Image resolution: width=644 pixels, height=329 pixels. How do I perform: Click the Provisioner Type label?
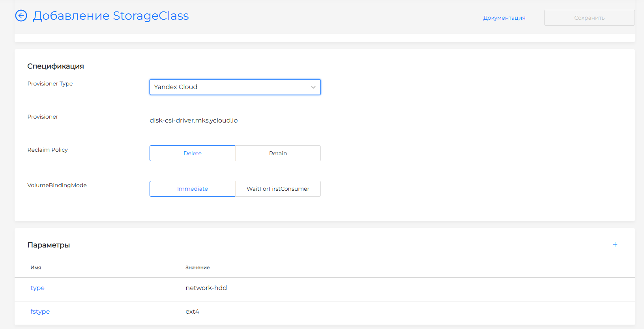pyautogui.click(x=50, y=84)
